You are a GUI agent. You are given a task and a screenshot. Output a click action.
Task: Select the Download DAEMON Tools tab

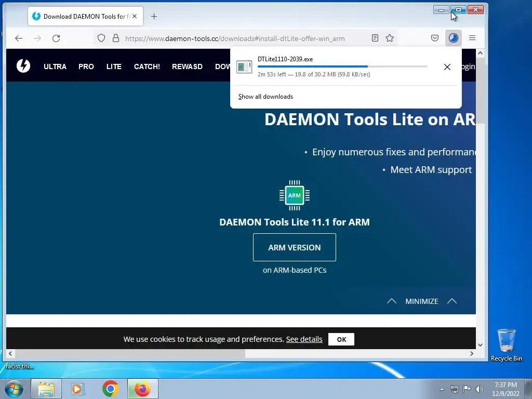tap(86, 16)
